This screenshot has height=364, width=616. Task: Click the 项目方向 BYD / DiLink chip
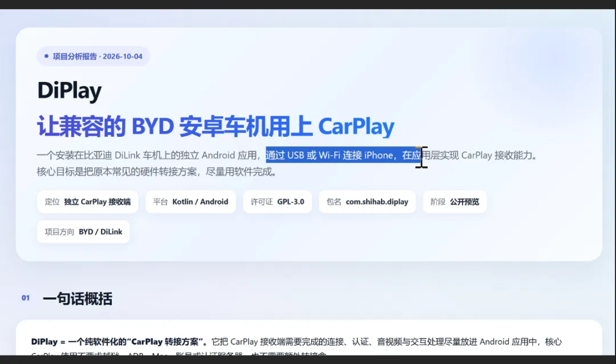pyautogui.click(x=83, y=232)
